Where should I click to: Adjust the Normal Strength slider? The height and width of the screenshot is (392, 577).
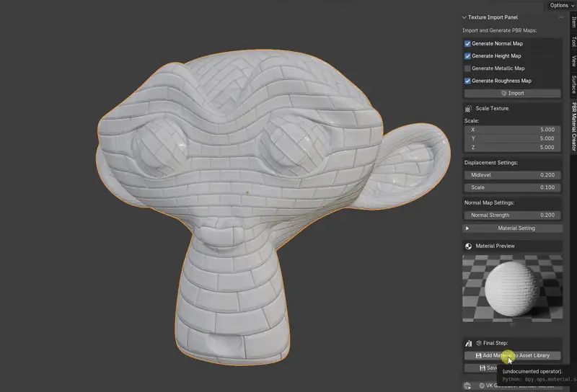tap(512, 215)
